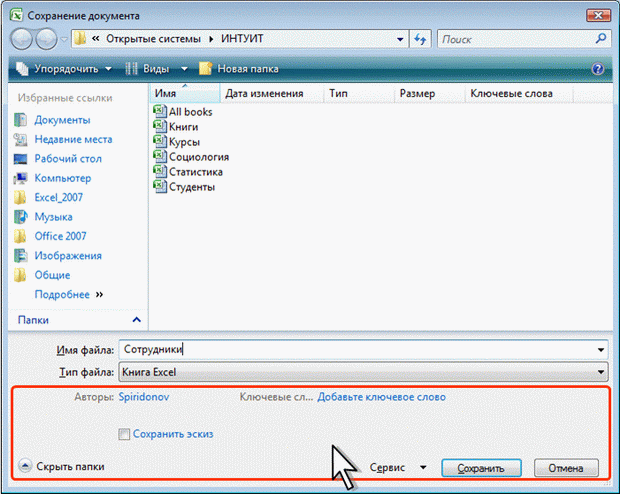
Task: Click Добавьте ключевое слово link
Action: 381,397
